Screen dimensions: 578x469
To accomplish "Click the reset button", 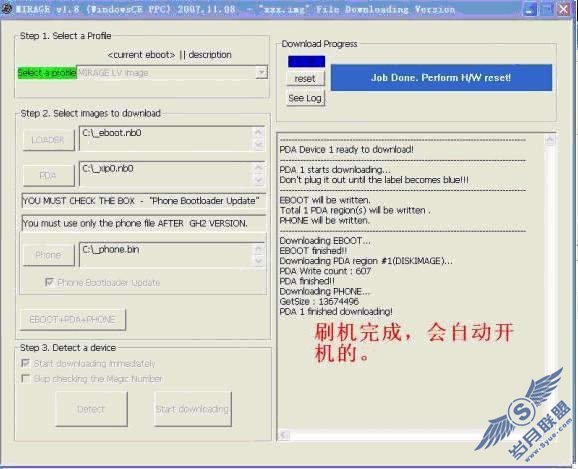I will coord(305,79).
